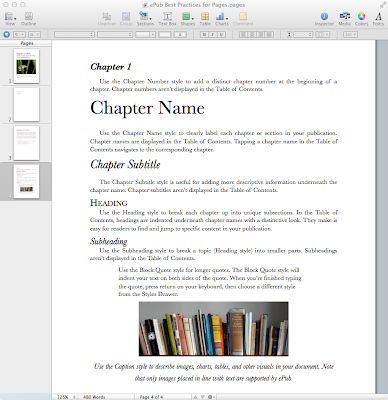This screenshot has height=400, width=388.
Task: Toggle underline text formatting
Action: (221, 34)
